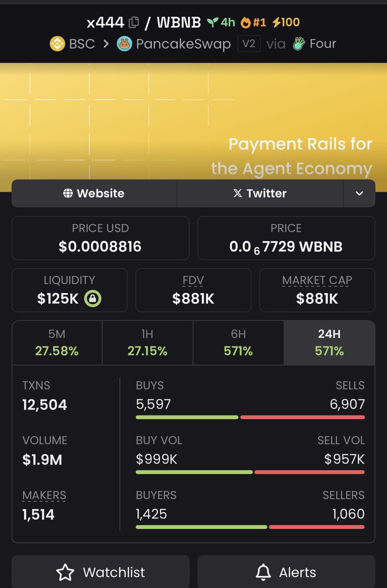387x588 pixels.
Task: Select the 1H timeframe tab
Action: point(147,343)
